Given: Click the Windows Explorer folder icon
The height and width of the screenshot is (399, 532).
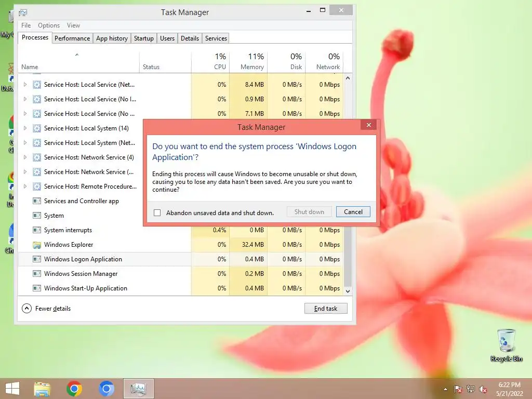Looking at the screenshot, I should (37, 245).
